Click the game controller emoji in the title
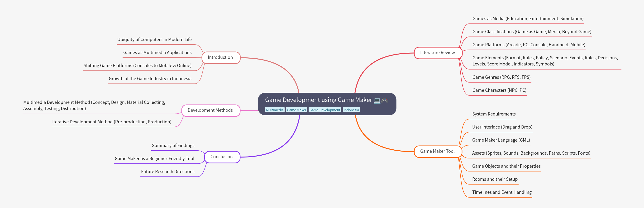Image resolution: width=644 pixels, height=208 pixels. click(x=385, y=100)
